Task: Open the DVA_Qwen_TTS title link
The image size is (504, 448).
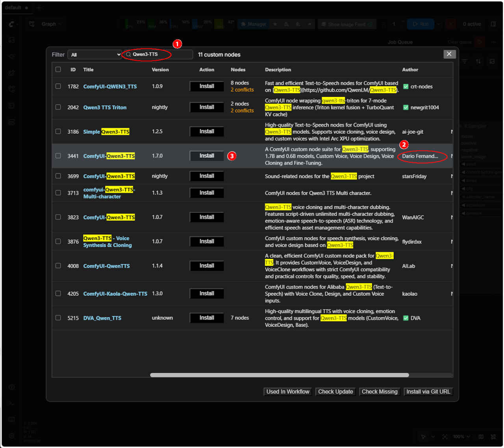Action: coord(102,318)
